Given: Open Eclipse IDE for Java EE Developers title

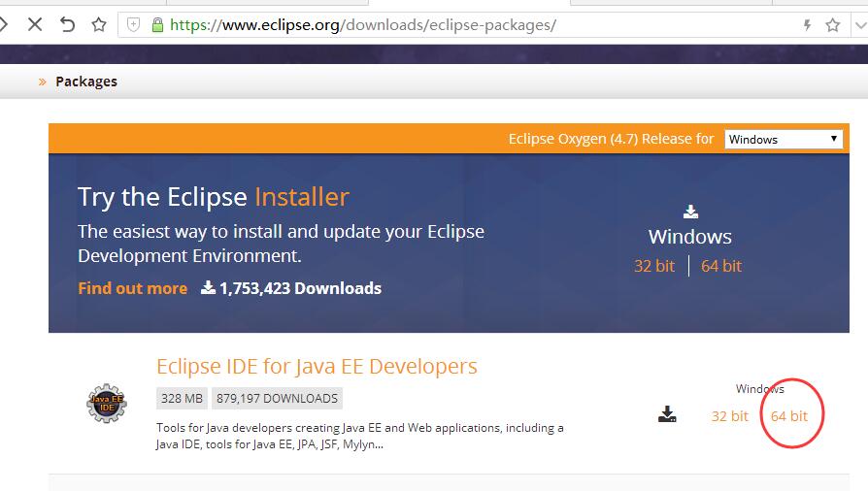Looking at the screenshot, I should [317, 367].
